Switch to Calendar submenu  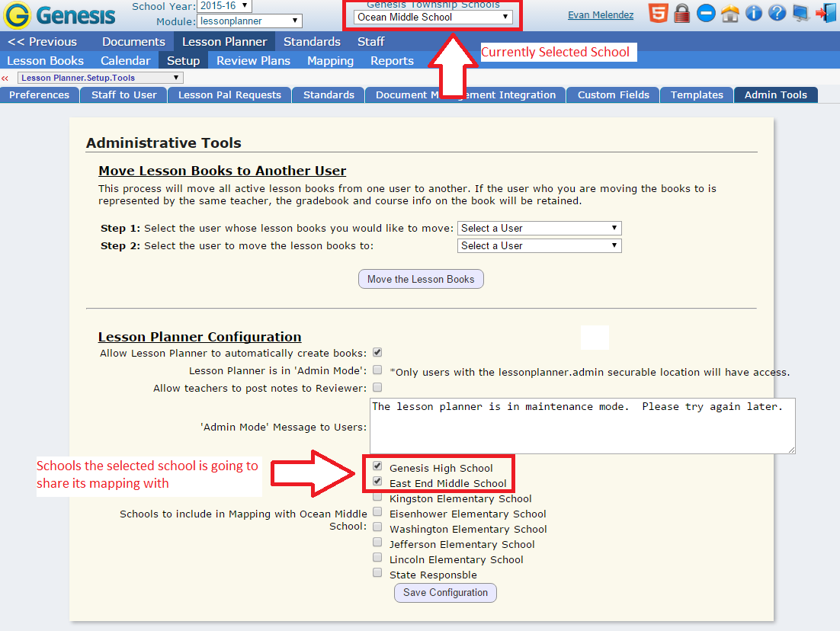(125, 60)
